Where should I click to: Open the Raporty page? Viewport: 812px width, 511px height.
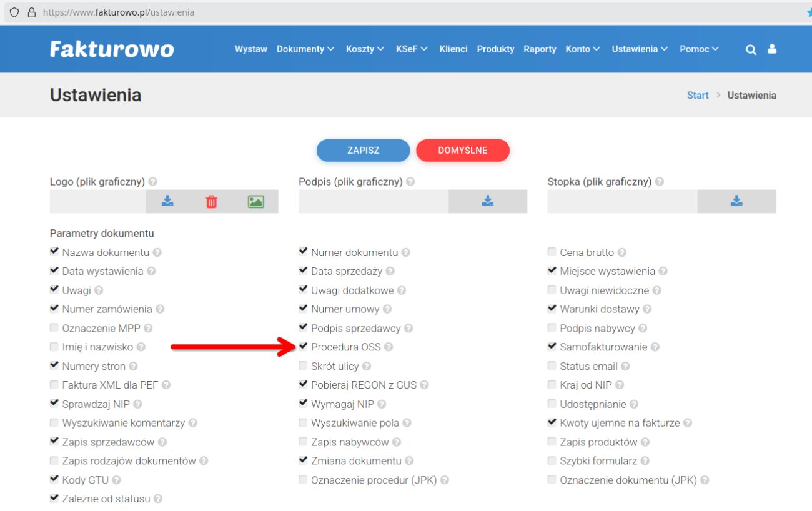tap(540, 49)
